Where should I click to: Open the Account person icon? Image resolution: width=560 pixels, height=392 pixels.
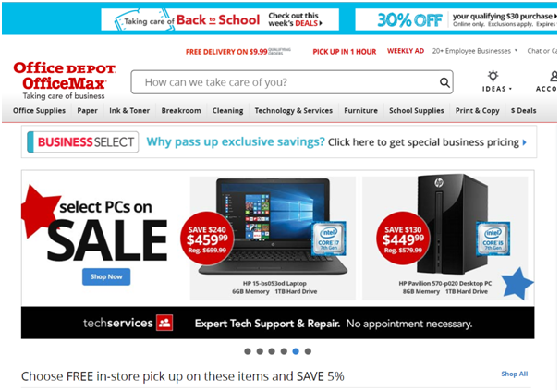pos(554,76)
